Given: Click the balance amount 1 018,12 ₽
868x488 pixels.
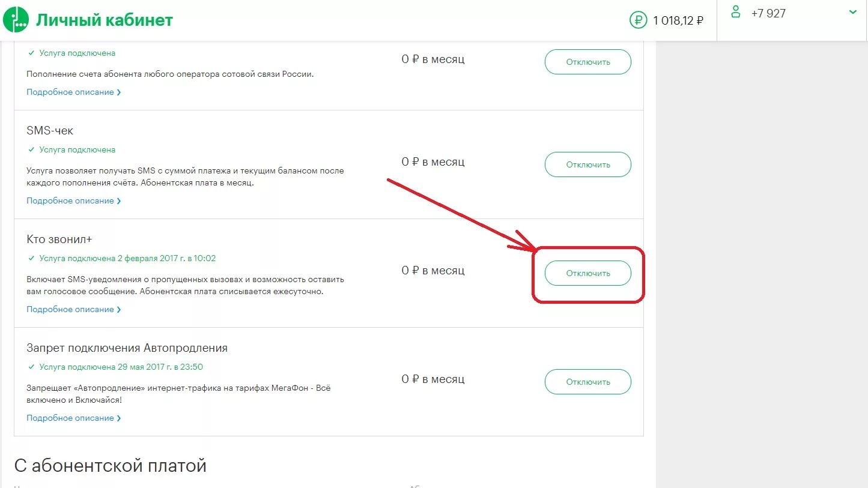Looking at the screenshot, I should [x=678, y=20].
